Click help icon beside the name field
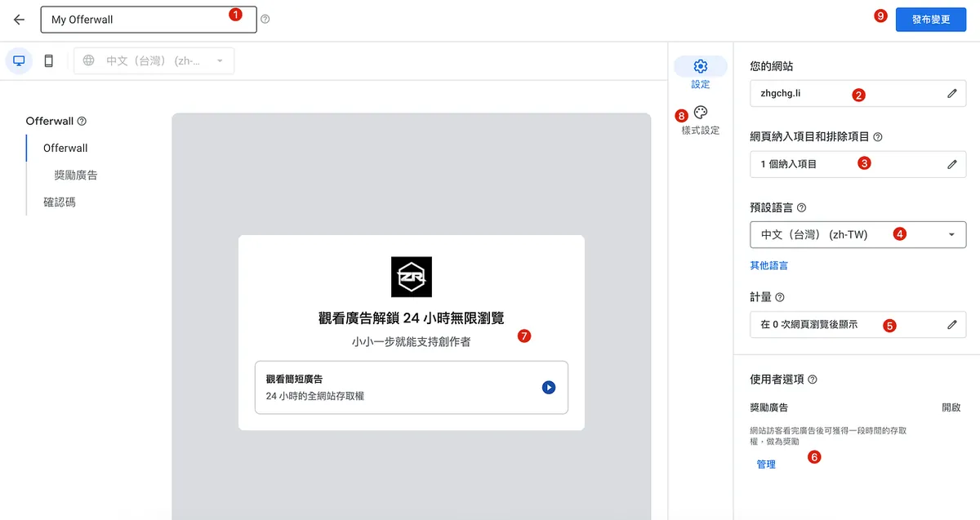 click(x=265, y=20)
